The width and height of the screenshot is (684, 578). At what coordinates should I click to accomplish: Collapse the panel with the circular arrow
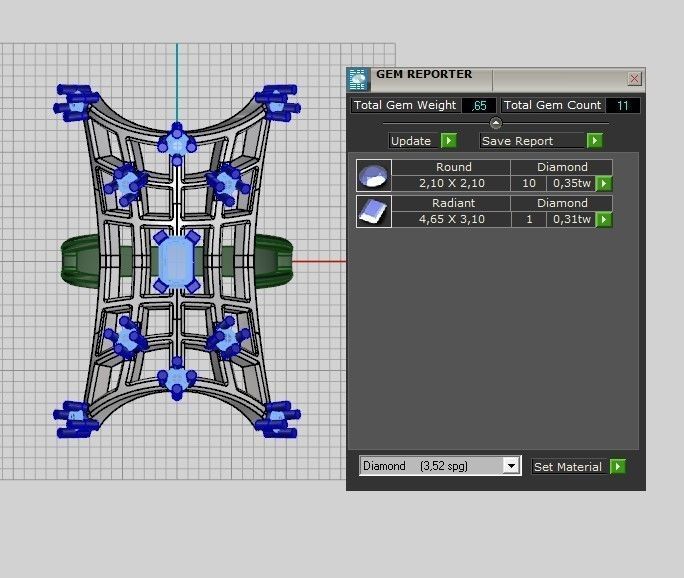pos(496,123)
